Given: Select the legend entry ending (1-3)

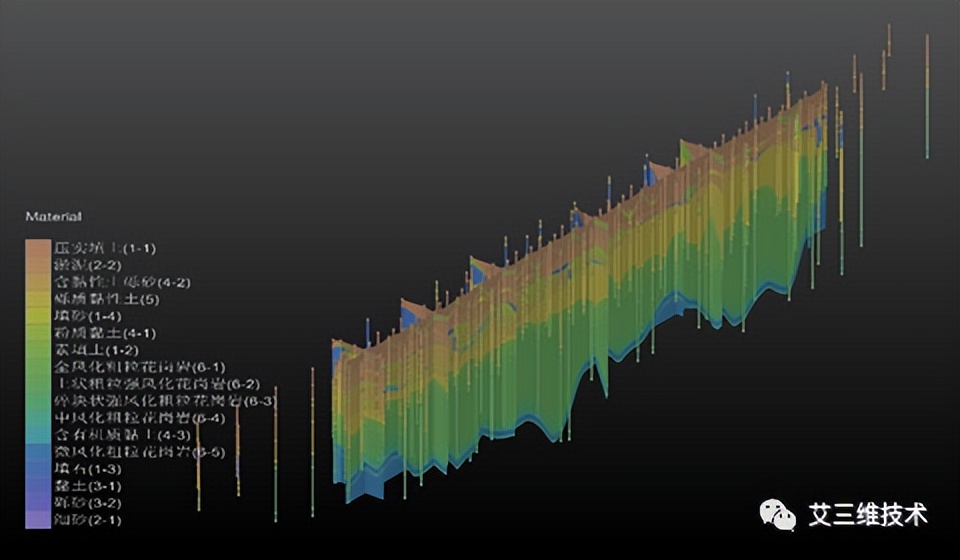Looking at the screenshot, I should [x=88, y=469].
